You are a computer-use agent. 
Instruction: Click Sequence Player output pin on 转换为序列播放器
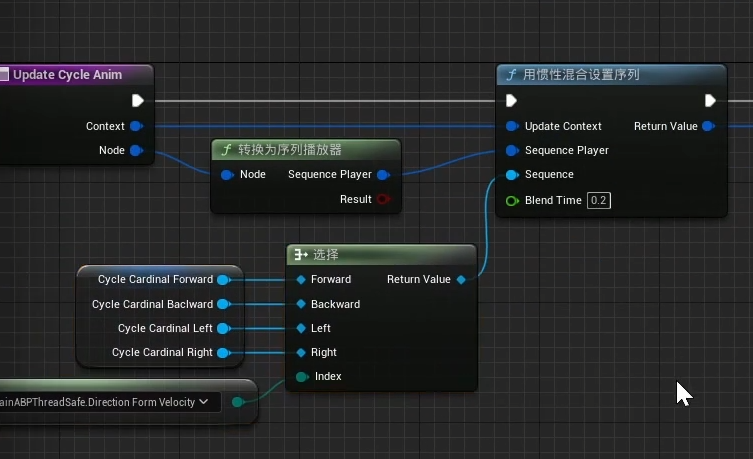click(384, 175)
